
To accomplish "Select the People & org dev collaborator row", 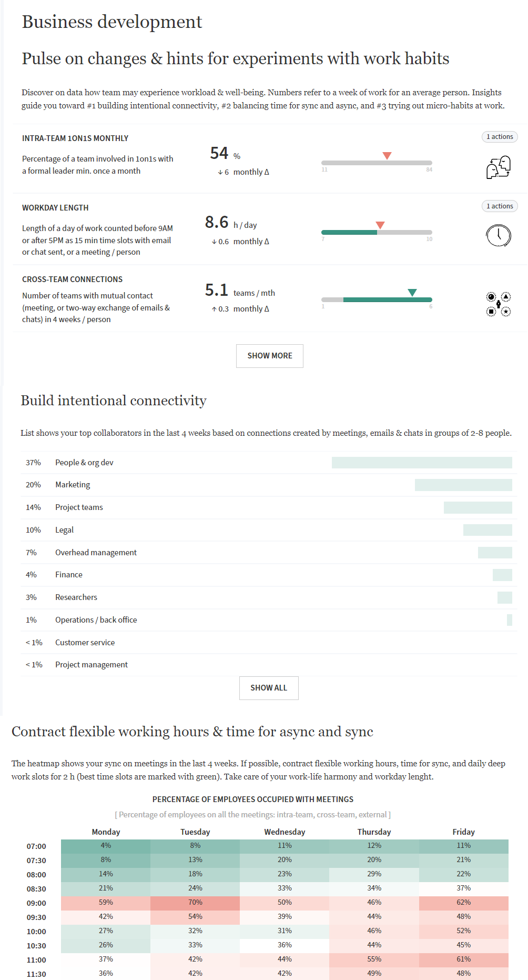I will pyautogui.click(x=84, y=463).
